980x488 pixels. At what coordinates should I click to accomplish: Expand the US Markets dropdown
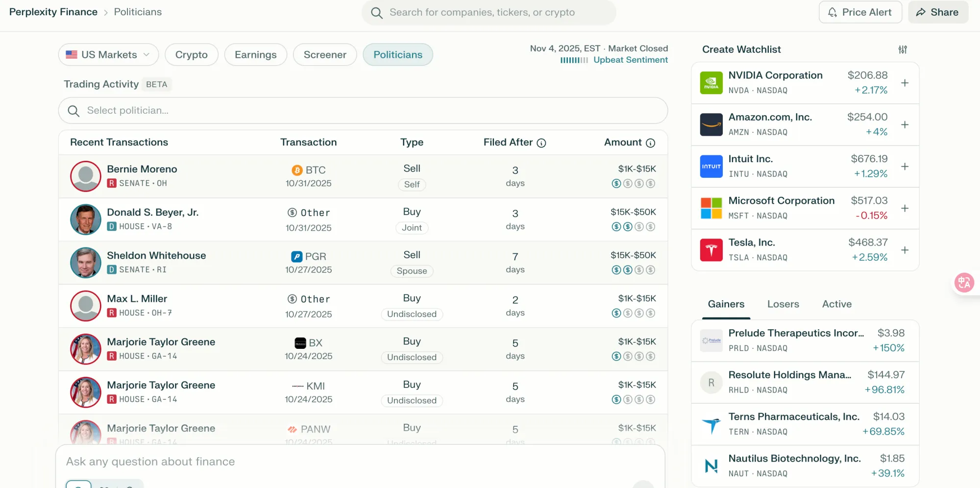point(108,54)
